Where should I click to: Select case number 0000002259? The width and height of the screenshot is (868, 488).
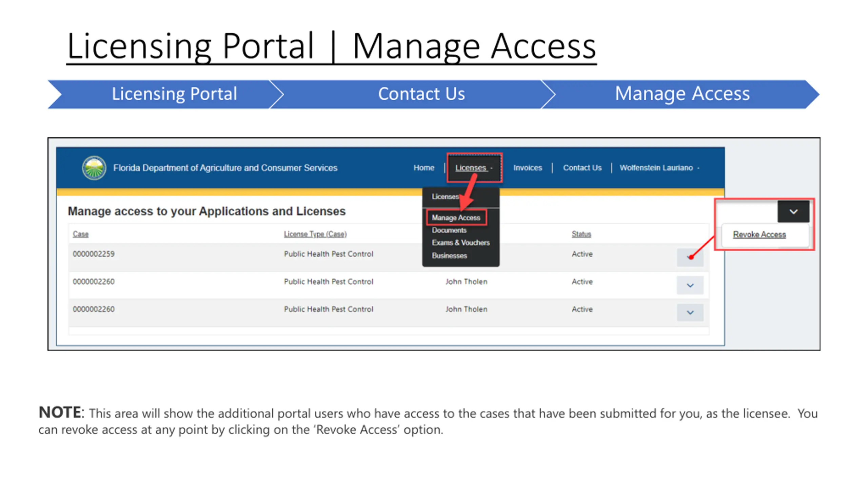(x=94, y=254)
